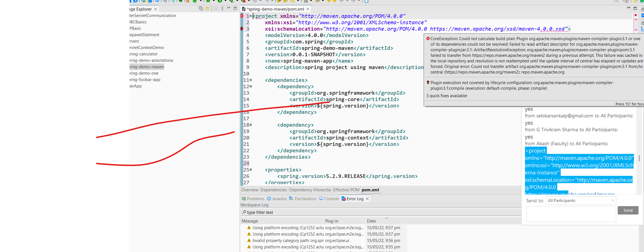Select spring-demo-annotations project in explorer
Screen dimensions: 644x252
pyautogui.click(x=151, y=60)
